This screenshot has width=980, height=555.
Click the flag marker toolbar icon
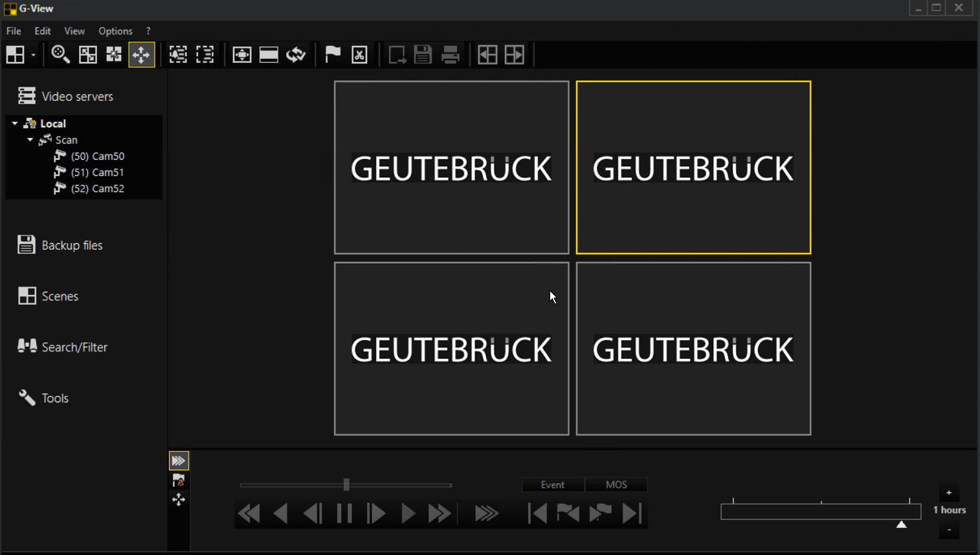point(333,55)
